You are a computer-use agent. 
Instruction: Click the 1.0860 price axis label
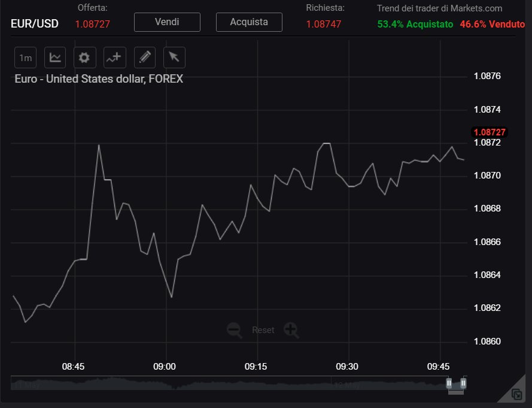487,341
